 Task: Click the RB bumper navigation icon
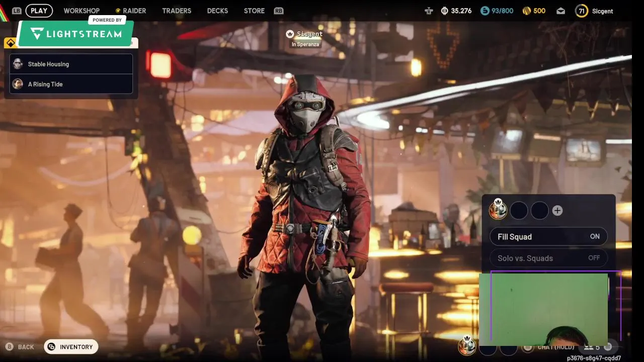[x=278, y=11]
